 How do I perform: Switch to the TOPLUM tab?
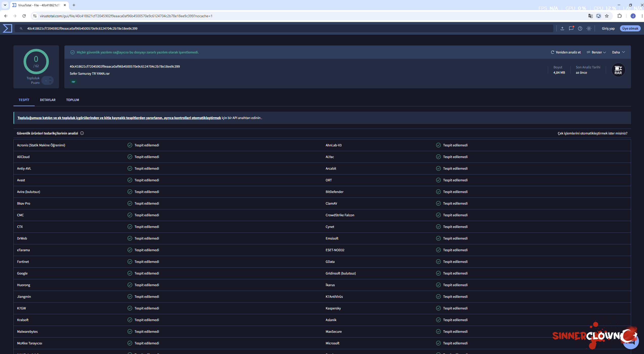(73, 100)
